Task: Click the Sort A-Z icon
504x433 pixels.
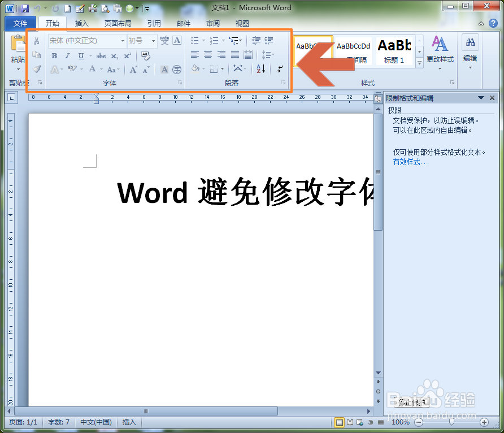Action: pos(260,68)
